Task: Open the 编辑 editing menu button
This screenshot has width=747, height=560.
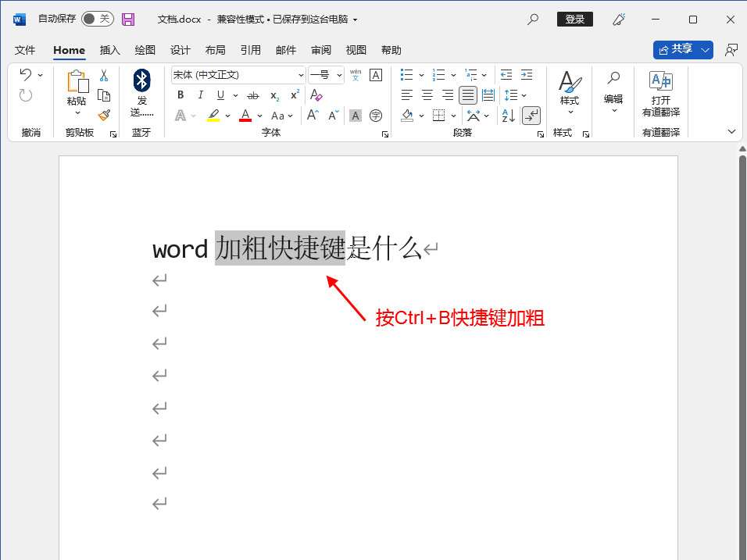Action: pyautogui.click(x=613, y=92)
